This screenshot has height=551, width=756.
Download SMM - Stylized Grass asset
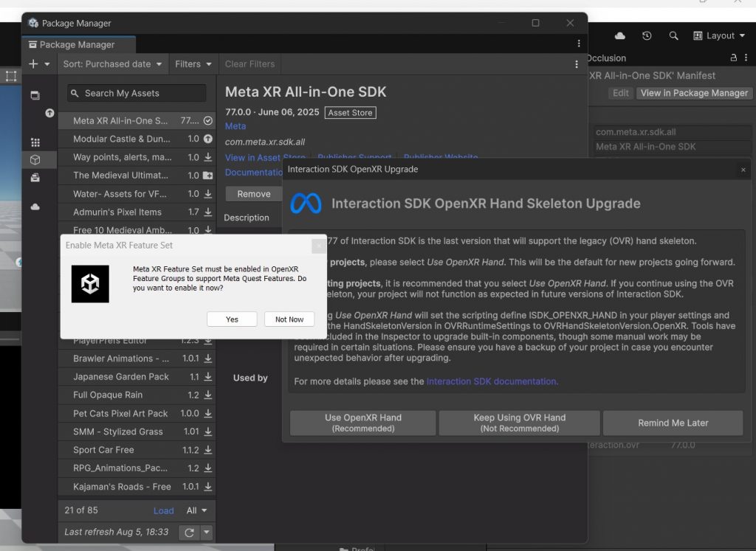pyautogui.click(x=207, y=432)
